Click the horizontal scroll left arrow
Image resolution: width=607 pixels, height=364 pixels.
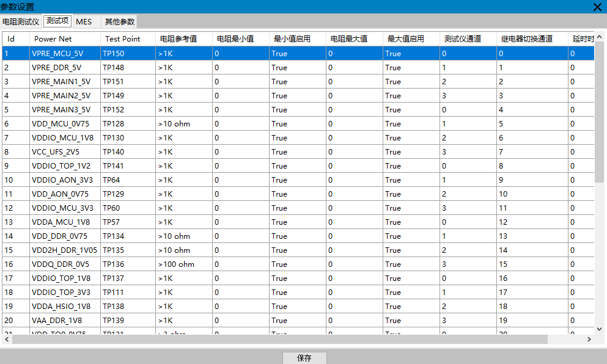point(7,339)
